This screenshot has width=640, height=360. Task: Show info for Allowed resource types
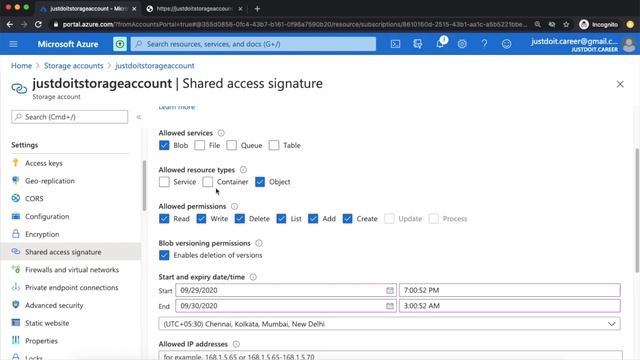(243, 170)
